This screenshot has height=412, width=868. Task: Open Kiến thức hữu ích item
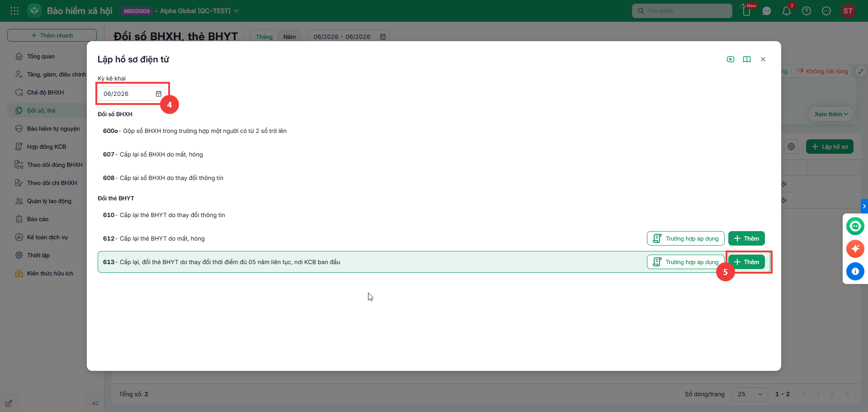click(x=50, y=274)
